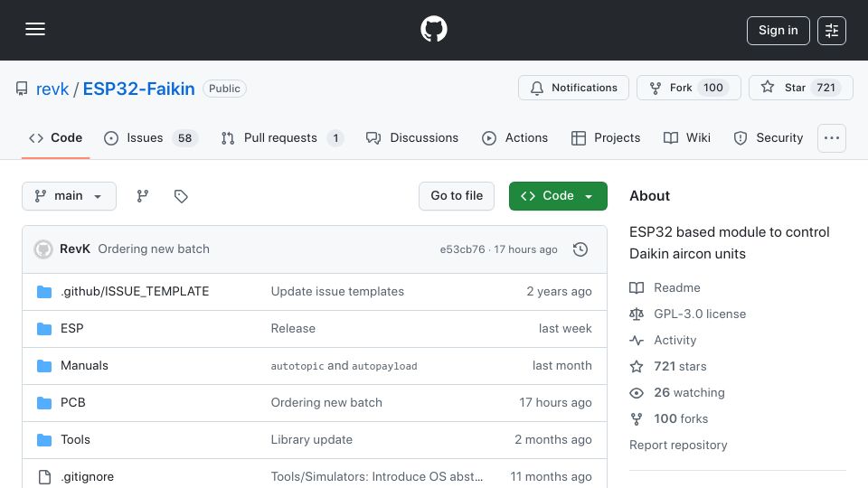Screen dimensions: 868x488
Task: Click the fork icon beside 100 forks
Action: (x=637, y=418)
